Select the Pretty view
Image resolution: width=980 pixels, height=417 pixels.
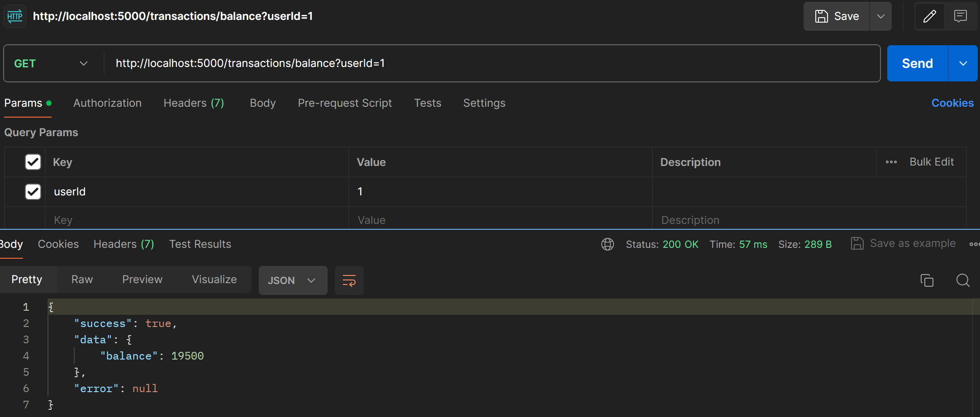pos(27,280)
